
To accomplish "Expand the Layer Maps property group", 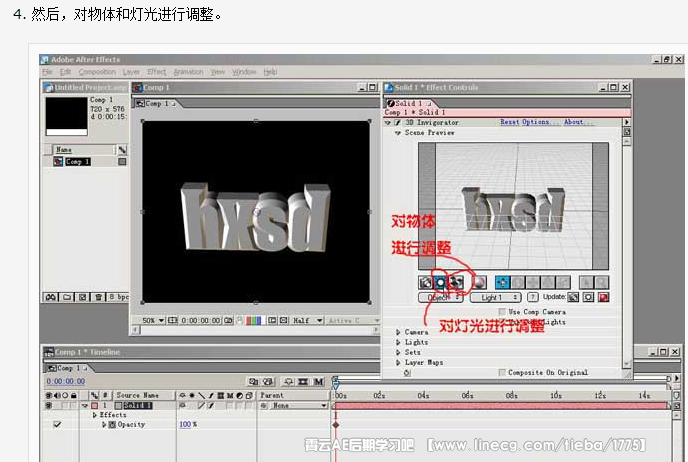I will tap(398, 362).
